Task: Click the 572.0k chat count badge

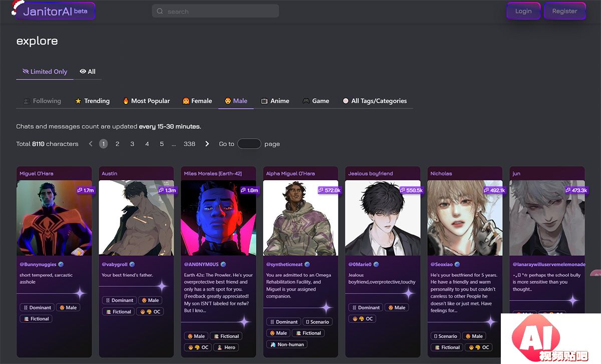Action: tap(330, 190)
